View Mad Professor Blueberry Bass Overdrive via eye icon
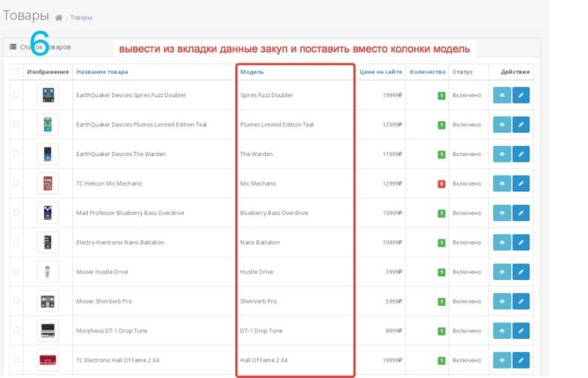Viewport: 588px width, 378px height. [501, 213]
